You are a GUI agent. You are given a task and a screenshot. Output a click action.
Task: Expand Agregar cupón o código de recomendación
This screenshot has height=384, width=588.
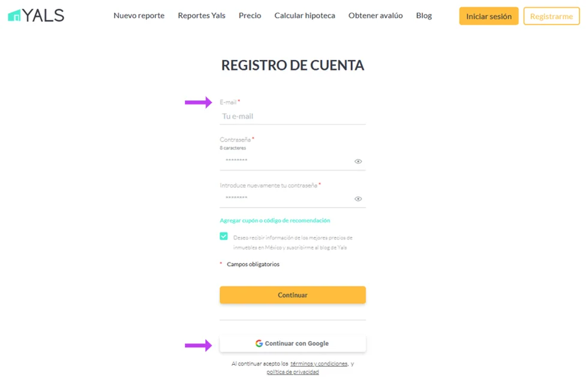tap(275, 221)
